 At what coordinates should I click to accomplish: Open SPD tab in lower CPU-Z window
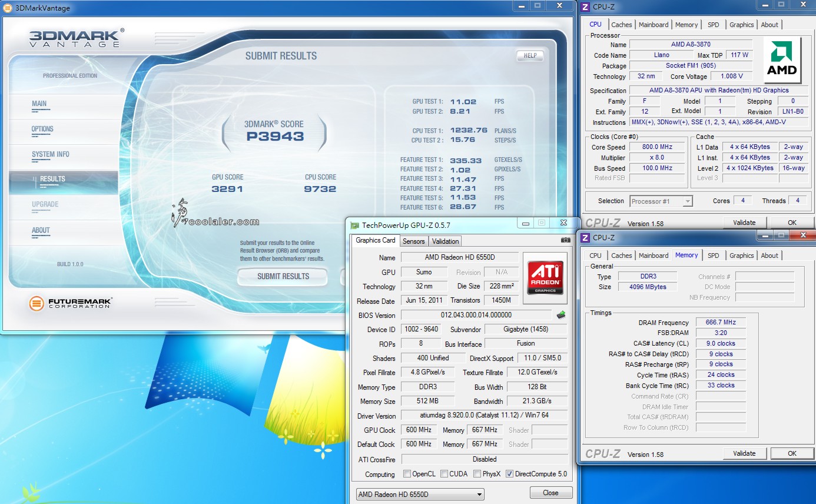pos(714,256)
